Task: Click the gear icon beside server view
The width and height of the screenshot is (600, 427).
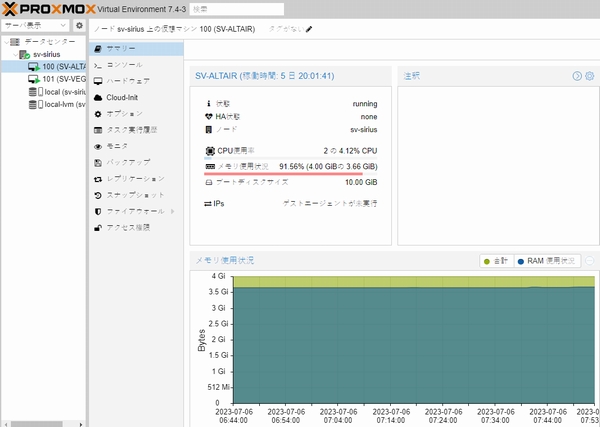Action: (x=79, y=25)
